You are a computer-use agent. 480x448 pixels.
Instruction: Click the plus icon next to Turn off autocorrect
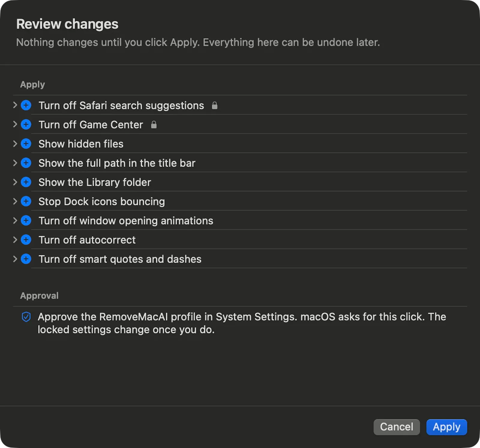coord(26,240)
